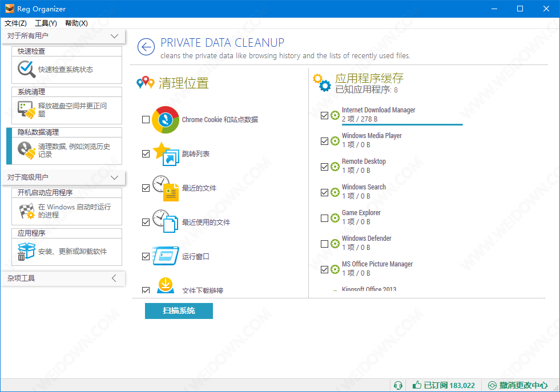Screen dimensions: 560x392
Task: Click the Game Explorer entry text
Action: pos(361,213)
